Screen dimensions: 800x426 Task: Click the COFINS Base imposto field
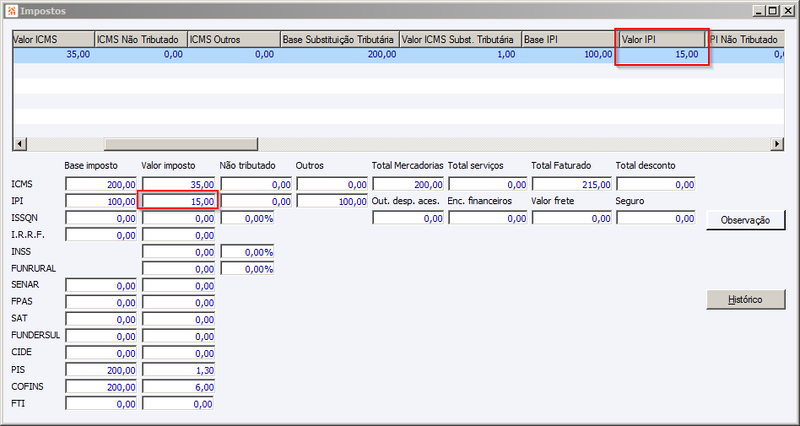click(x=101, y=387)
